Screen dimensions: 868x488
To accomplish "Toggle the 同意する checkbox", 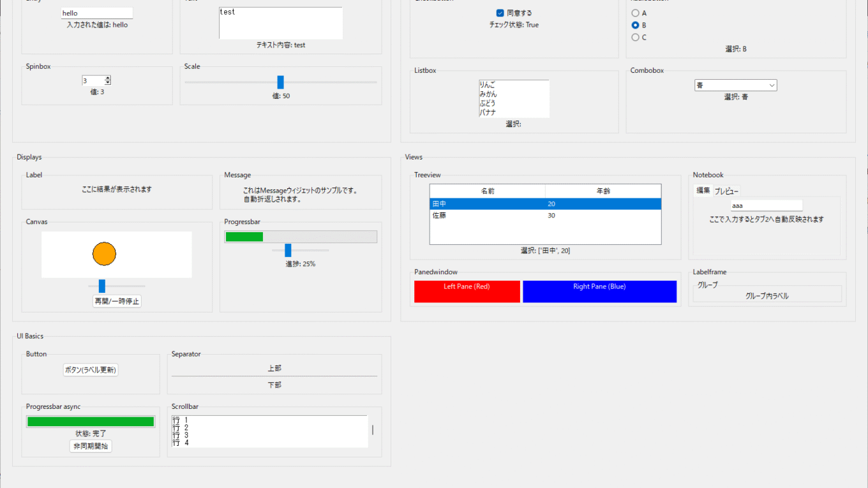I will [500, 13].
